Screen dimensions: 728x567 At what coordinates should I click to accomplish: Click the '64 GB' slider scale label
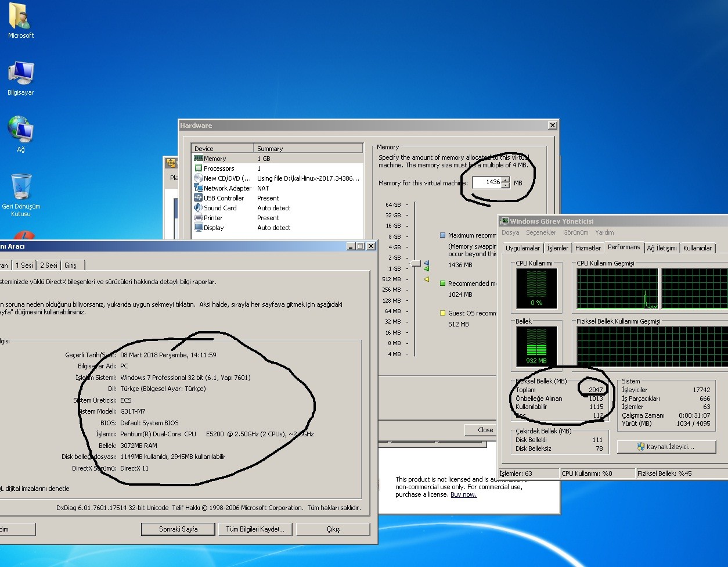(393, 204)
